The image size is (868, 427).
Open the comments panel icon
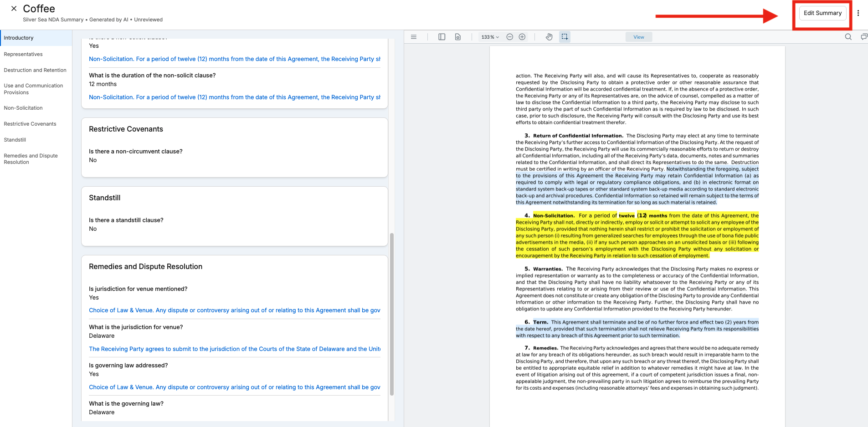coord(864,37)
